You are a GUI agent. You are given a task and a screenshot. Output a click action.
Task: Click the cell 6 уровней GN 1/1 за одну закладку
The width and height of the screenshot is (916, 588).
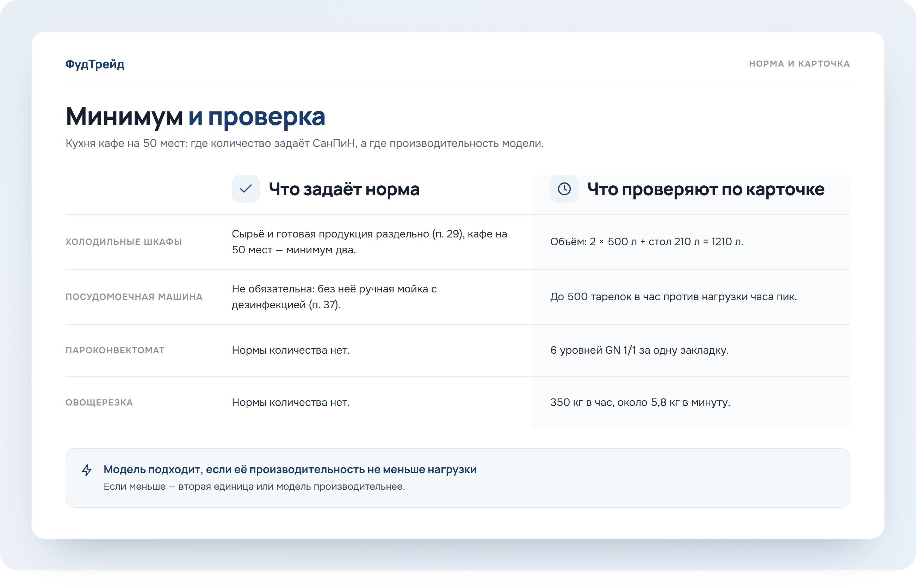639,350
